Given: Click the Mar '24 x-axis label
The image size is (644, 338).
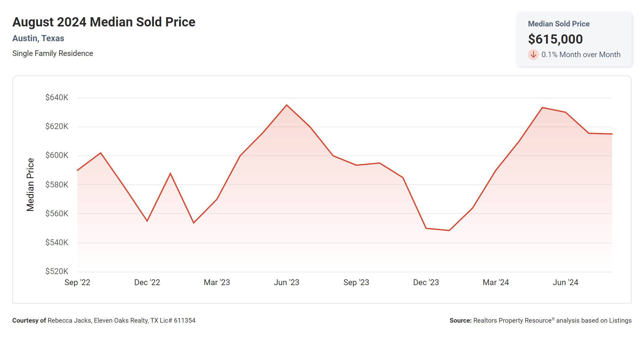Looking at the screenshot, I should (x=496, y=282).
